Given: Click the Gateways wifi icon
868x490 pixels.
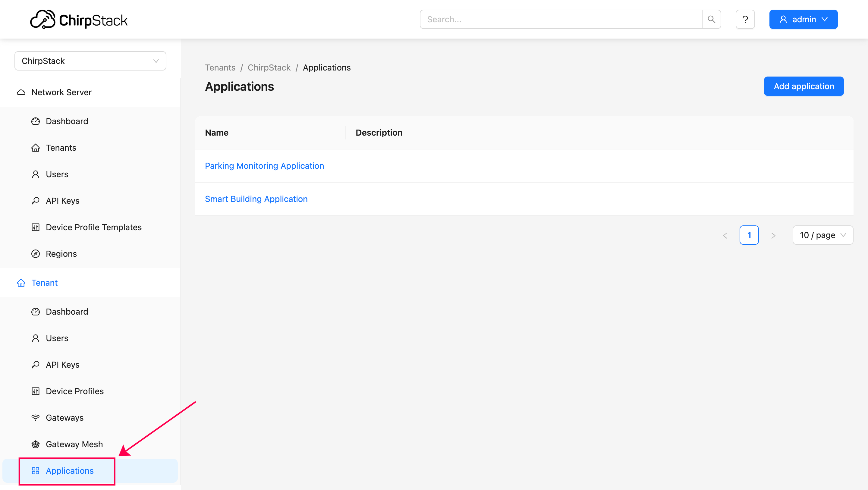Looking at the screenshot, I should coord(35,418).
